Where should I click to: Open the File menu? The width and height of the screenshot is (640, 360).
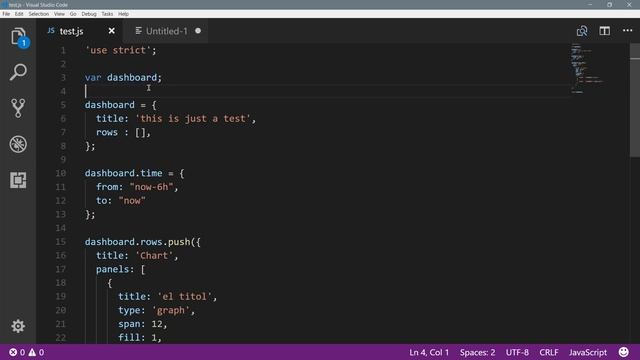6,14
